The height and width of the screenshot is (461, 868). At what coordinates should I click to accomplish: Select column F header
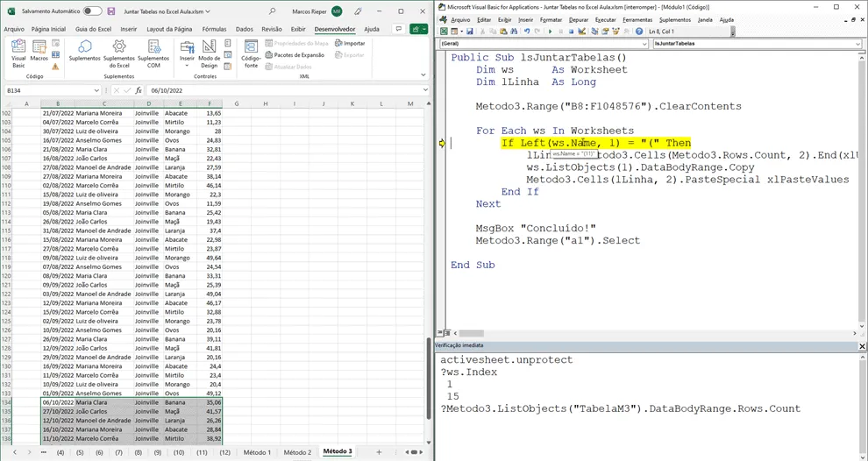[210, 103]
